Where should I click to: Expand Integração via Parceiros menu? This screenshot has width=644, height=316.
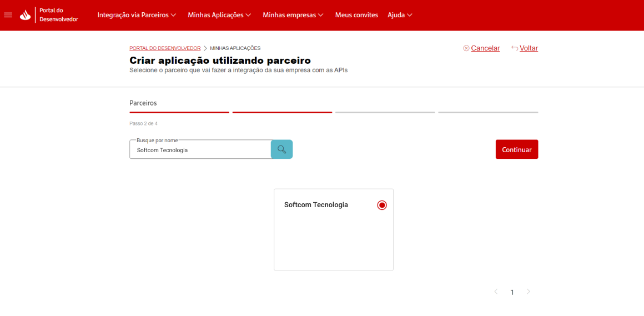pos(137,15)
